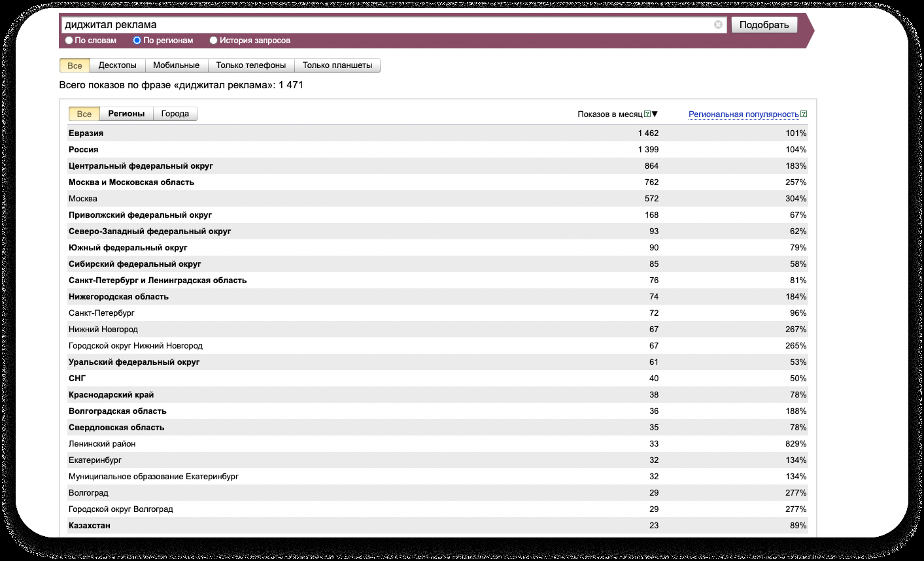
Task: Show the Регионы tab in the table
Action: coord(126,114)
